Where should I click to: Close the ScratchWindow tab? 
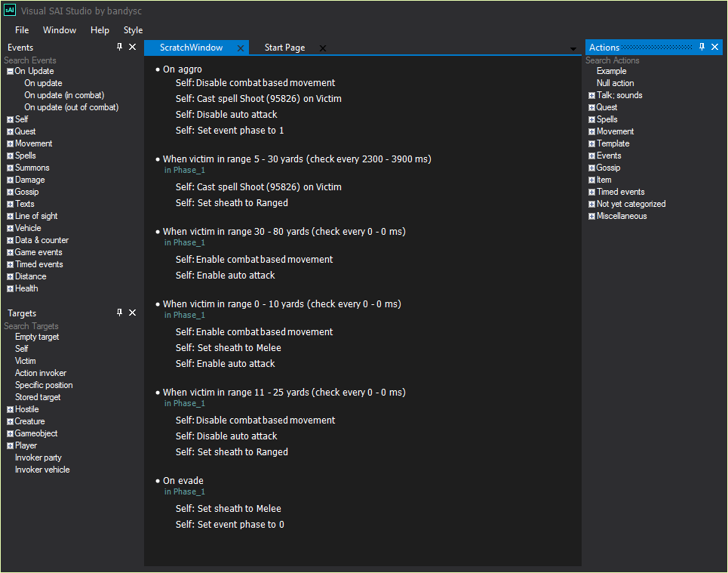click(x=241, y=48)
